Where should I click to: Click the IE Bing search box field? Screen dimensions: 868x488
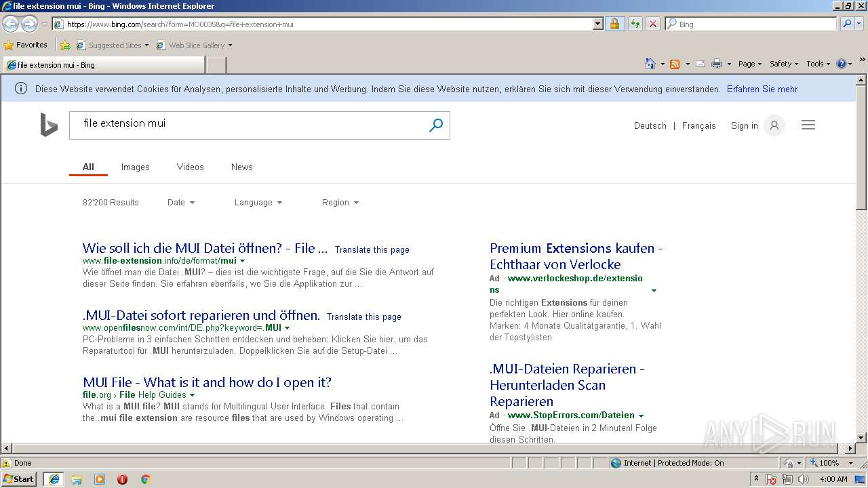[751, 24]
